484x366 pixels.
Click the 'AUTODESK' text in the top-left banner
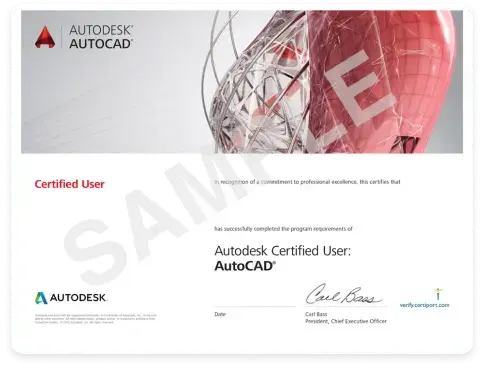tap(101, 30)
